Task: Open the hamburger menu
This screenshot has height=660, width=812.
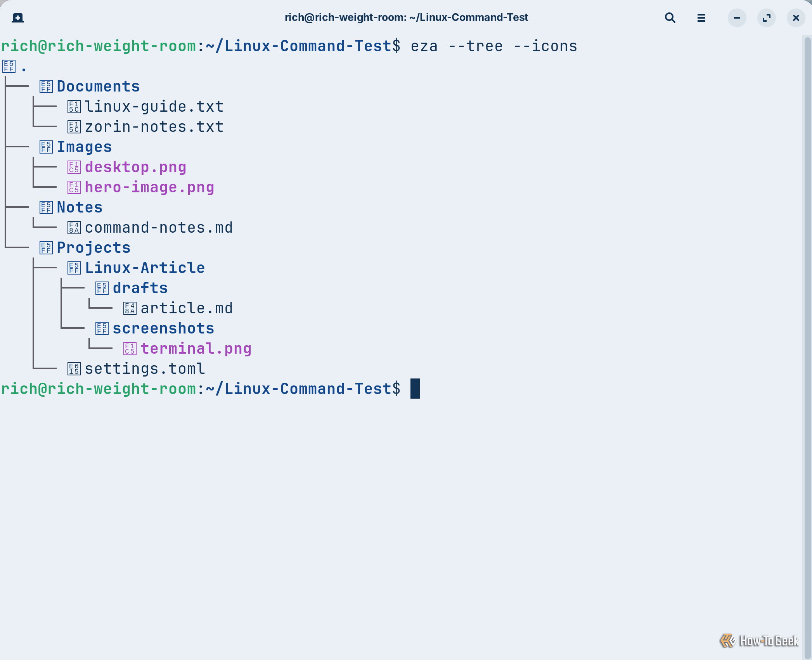Action: click(x=701, y=18)
